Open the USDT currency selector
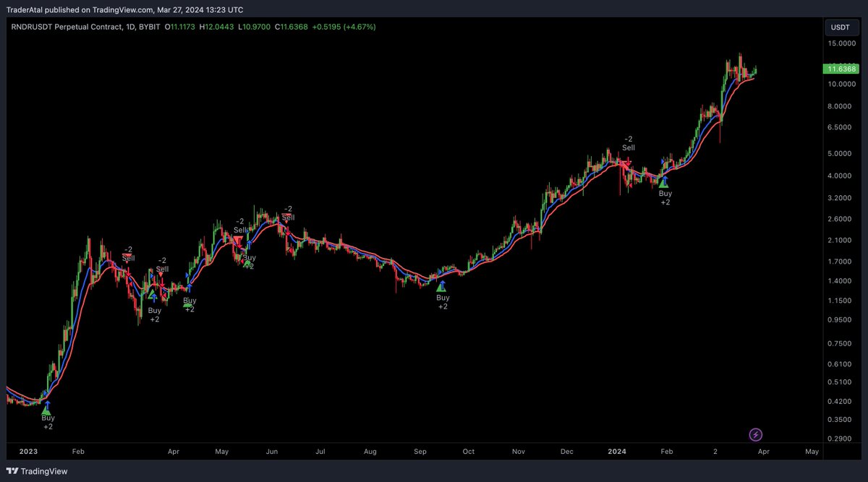Image resolution: width=868 pixels, height=482 pixels. pos(840,27)
